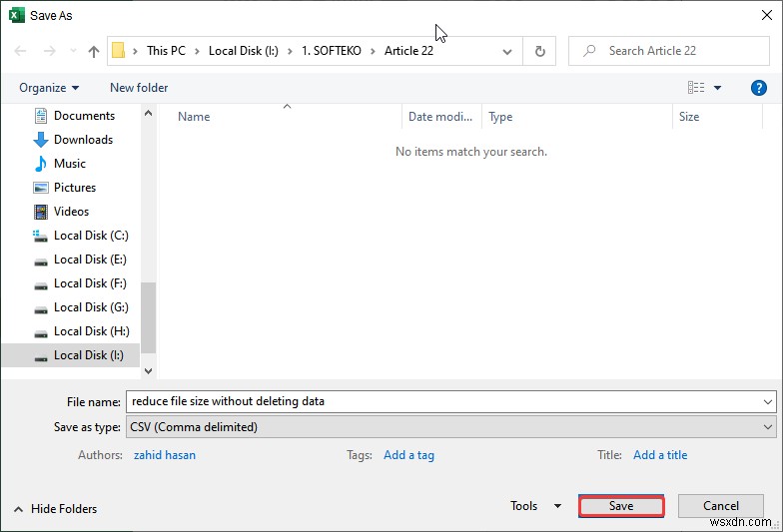Click the navigation pane scroll down arrow

pyautogui.click(x=148, y=371)
